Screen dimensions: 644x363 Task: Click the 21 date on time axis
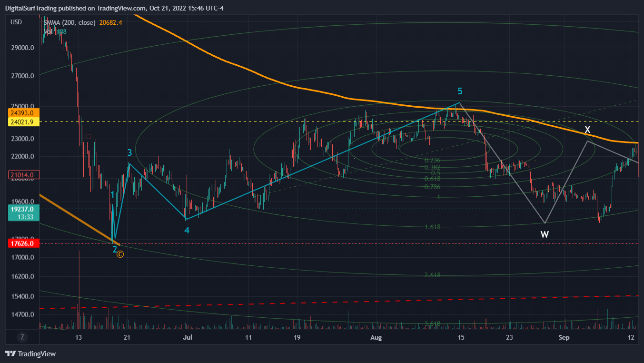coord(127,337)
